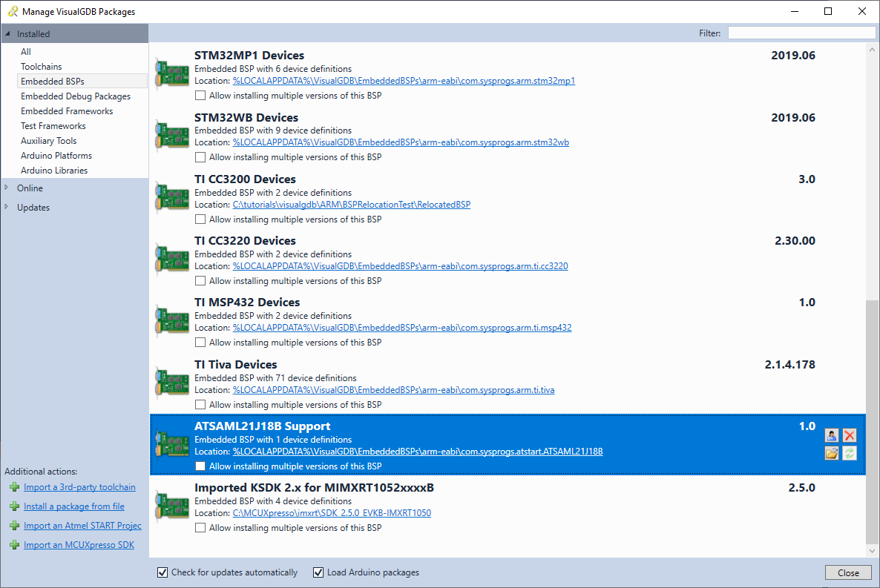Select the TI CC3200 Devices title
Viewport: 880px width, 588px height.
246,179
